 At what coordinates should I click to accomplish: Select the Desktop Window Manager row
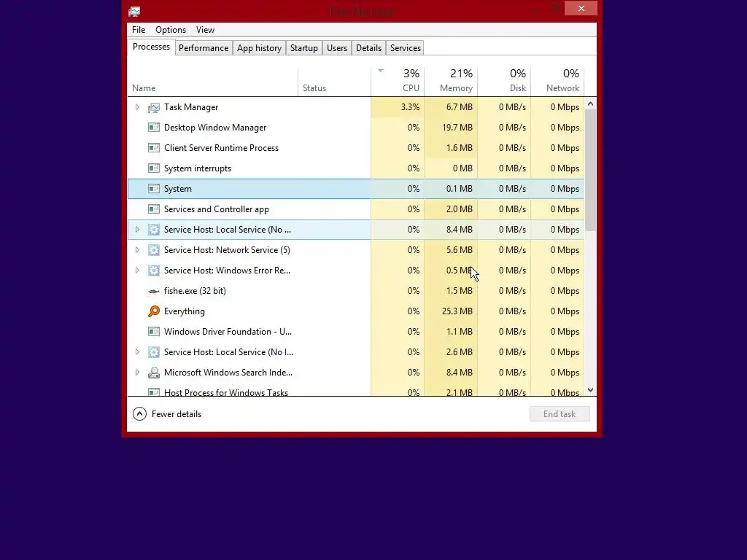356,128
